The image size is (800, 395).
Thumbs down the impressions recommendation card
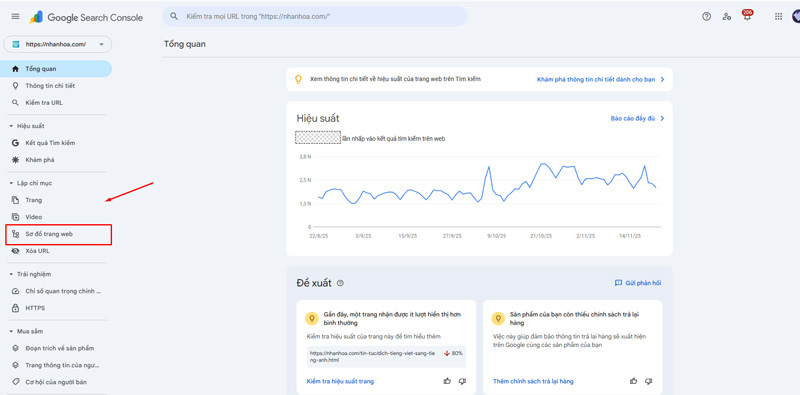coord(462,381)
